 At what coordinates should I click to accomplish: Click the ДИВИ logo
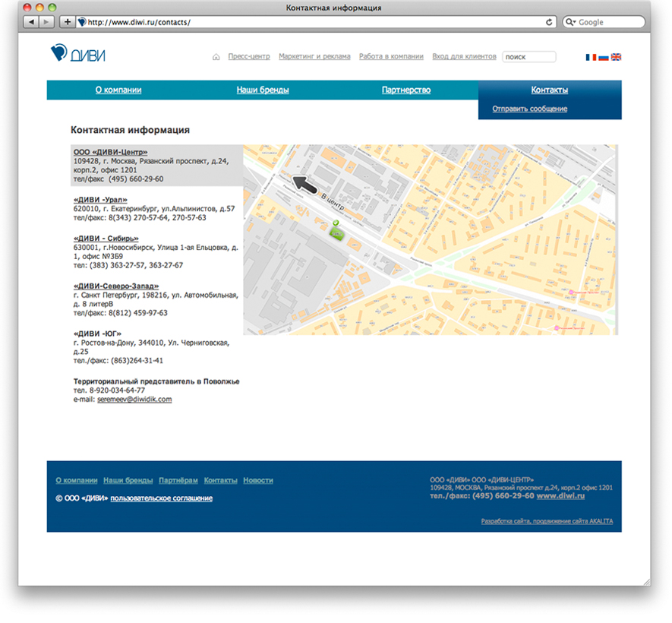click(x=77, y=52)
